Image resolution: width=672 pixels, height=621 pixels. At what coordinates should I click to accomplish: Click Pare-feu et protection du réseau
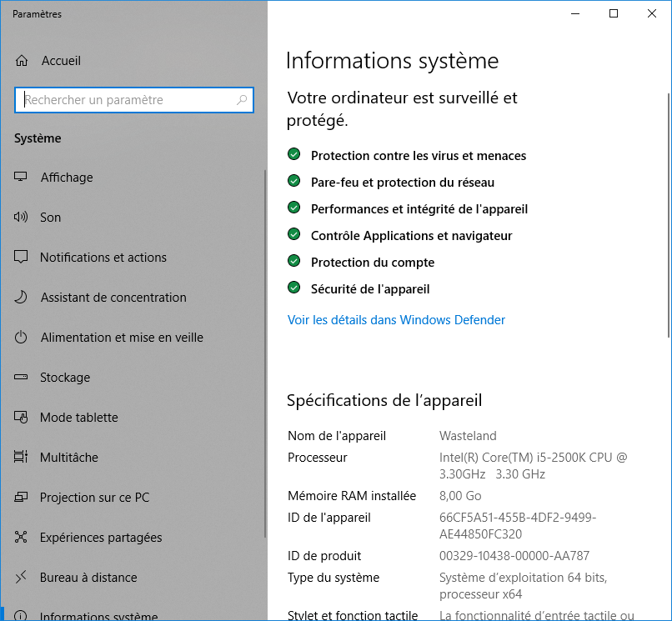coord(403,183)
